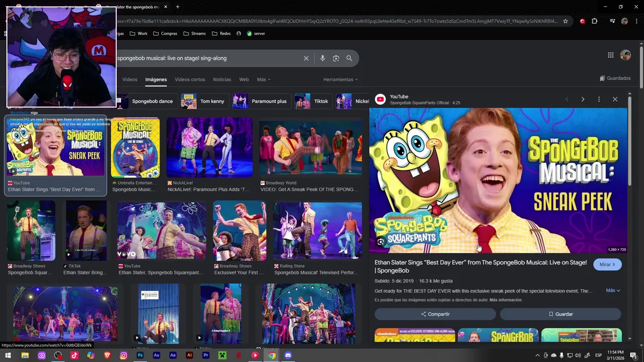Expand the Más search tabs dropdown

(264, 79)
